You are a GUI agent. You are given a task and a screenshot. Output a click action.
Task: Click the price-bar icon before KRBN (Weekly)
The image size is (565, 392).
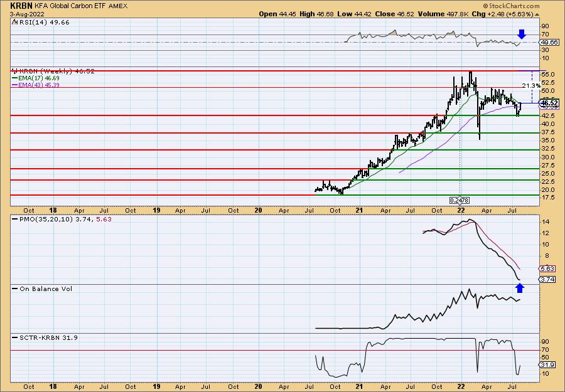pos(15,71)
